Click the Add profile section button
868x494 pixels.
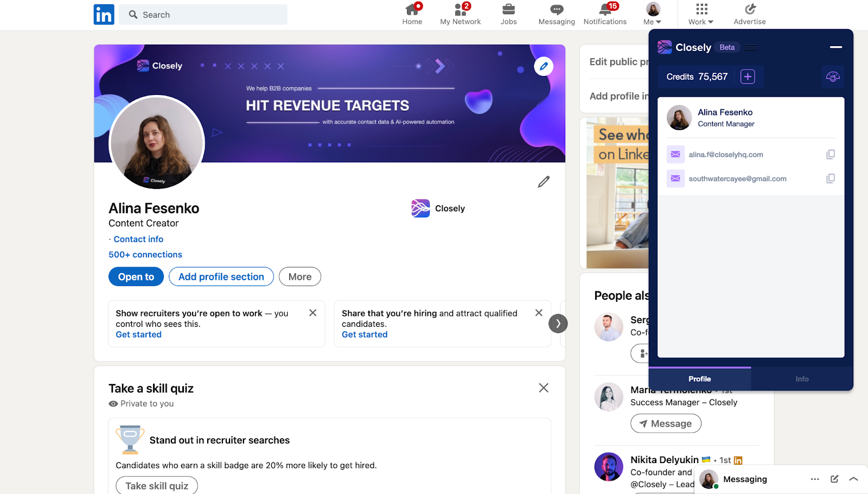coord(221,277)
